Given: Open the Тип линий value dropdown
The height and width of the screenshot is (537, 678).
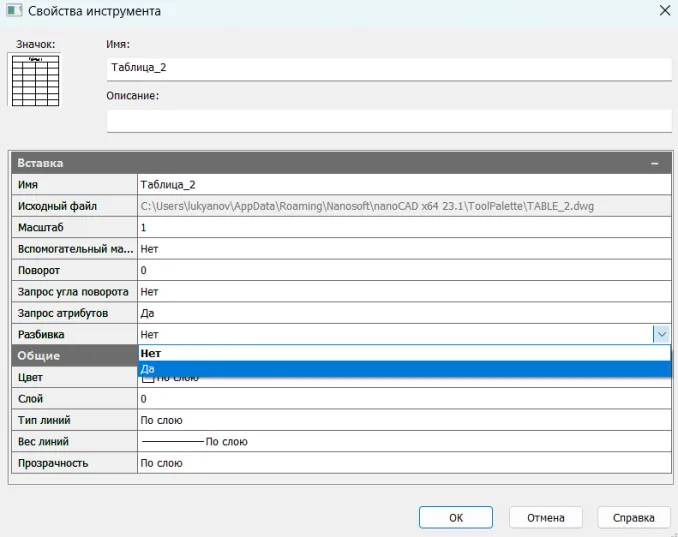Looking at the screenshot, I should point(403,420).
